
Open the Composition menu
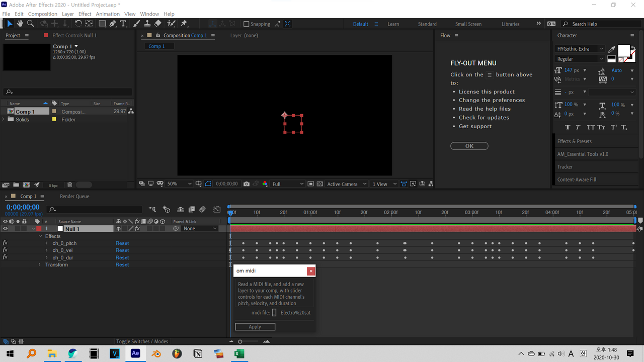coord(43,14)
